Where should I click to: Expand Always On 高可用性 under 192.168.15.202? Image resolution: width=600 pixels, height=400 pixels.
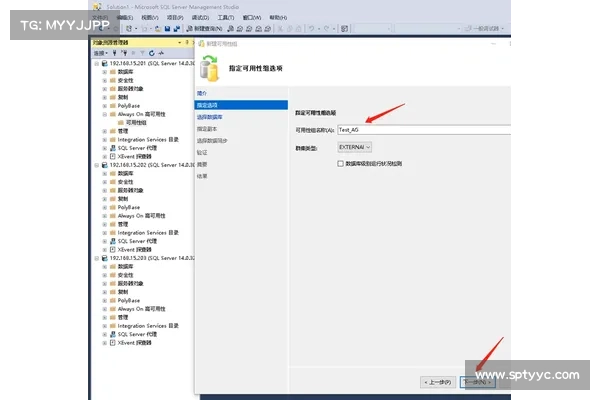[x=104, y=216]
